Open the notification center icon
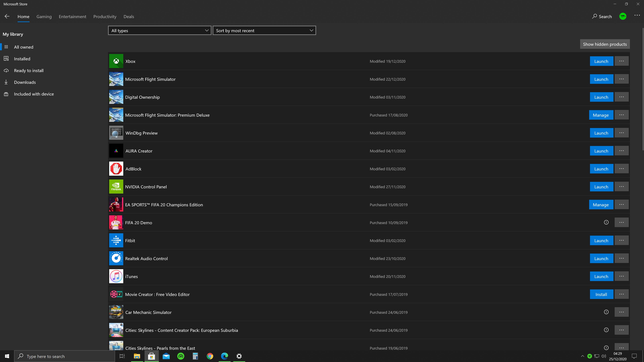This screenshot has height=362, width=644. coord(634,356)
